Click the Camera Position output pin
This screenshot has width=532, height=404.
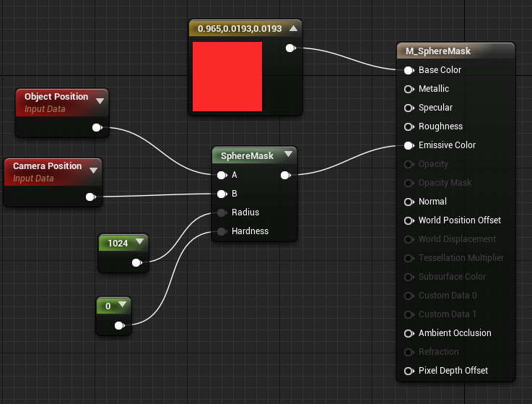(x=90, y=197)
